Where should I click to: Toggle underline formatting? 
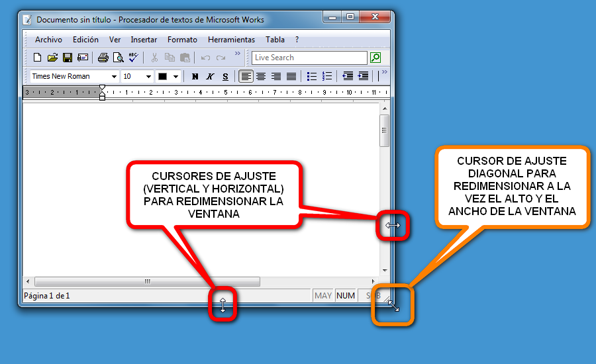pos(225,76)
